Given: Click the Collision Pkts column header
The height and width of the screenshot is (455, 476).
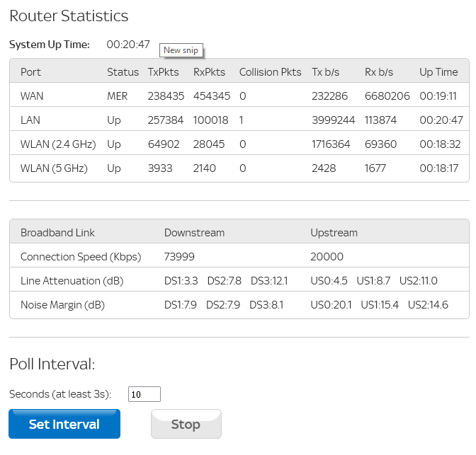Looking at the screenshot, I should coord(270,72).
